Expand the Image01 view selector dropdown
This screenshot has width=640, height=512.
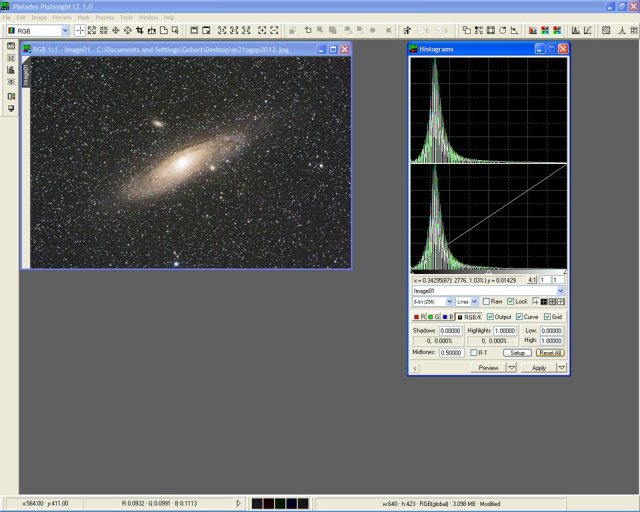[x=561, y=291]
